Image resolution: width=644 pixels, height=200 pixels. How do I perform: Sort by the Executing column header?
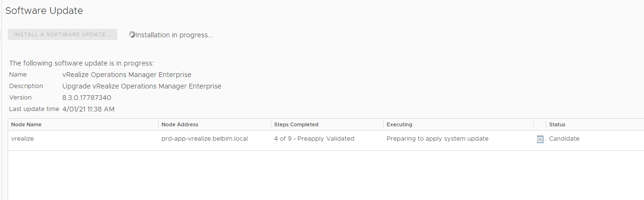[459, 124]
